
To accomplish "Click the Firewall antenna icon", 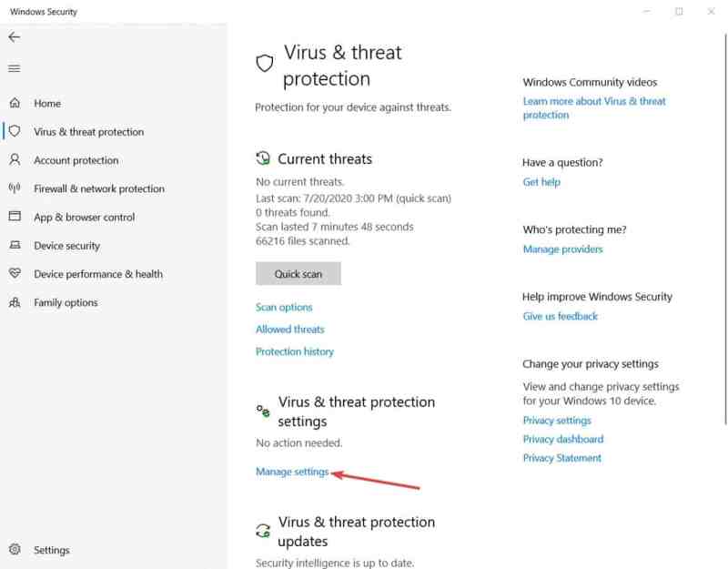I will (x=15, y=188).
